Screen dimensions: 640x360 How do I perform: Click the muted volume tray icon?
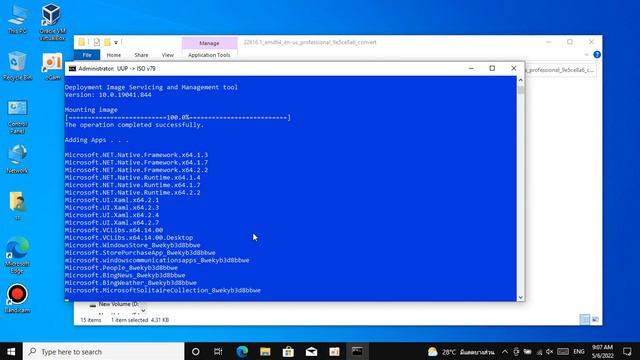click(x=549, y=351)
